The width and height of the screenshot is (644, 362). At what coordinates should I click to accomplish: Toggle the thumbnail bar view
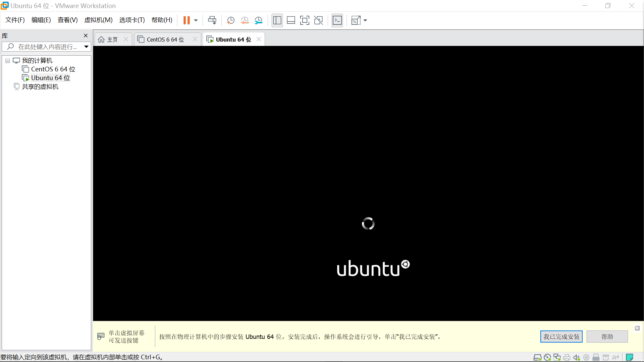point(291,20)
